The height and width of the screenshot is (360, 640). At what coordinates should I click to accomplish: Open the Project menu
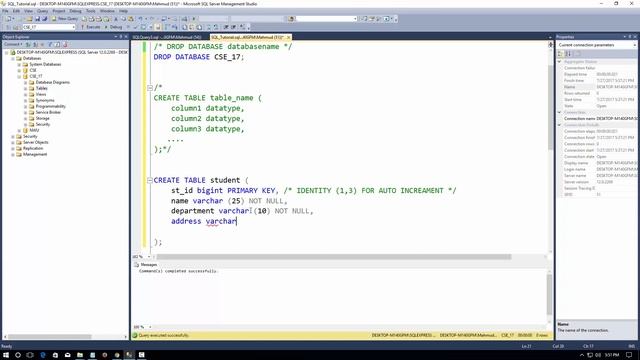click(x=59, y=11)
